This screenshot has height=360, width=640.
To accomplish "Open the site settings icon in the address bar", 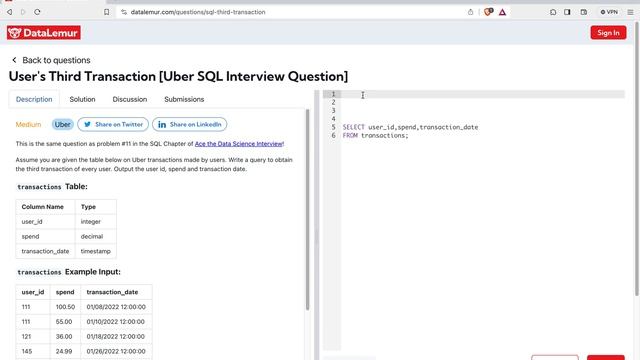I will tap(124, 12).
